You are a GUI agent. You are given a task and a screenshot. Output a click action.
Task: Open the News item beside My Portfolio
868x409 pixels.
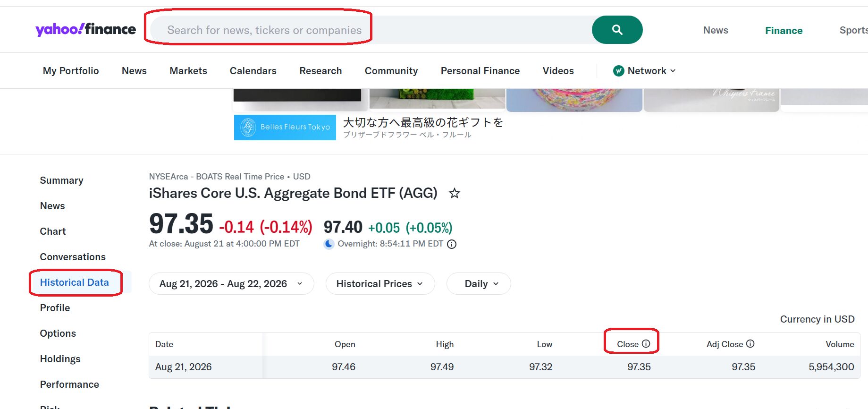point(134,71)
